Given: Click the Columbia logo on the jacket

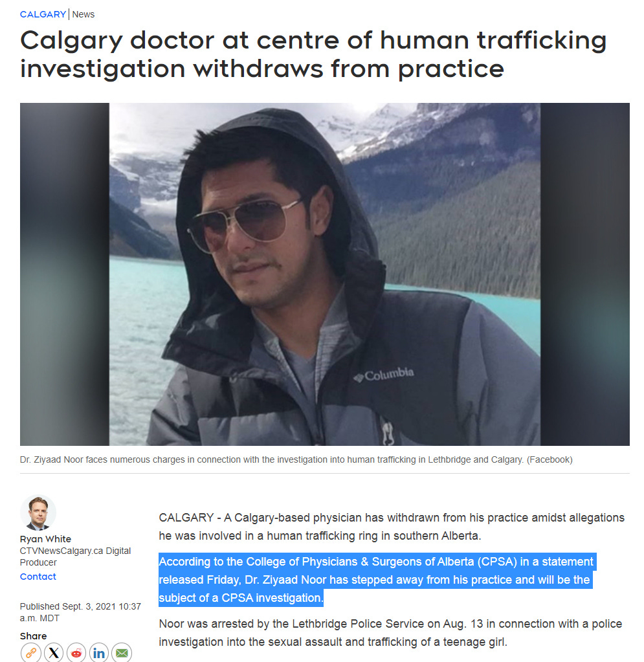Looking at the screenshot, I should pyautogui.click(x=384, y=375).
